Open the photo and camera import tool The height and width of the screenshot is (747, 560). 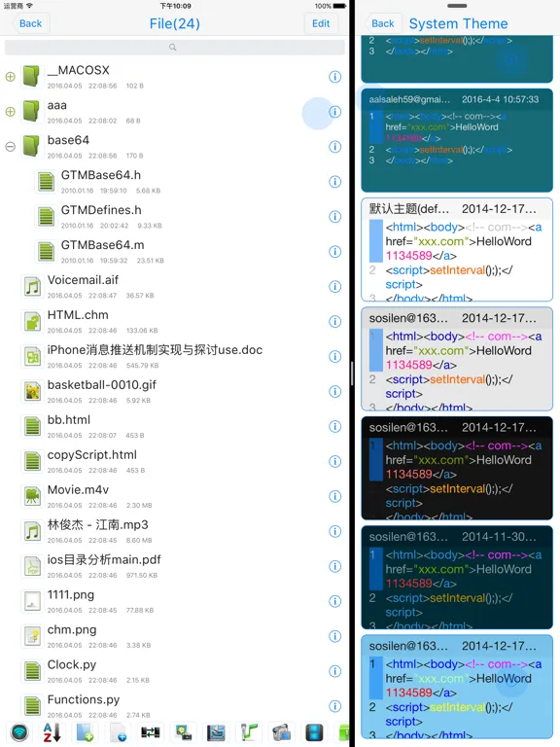click(x=184, y=732)
